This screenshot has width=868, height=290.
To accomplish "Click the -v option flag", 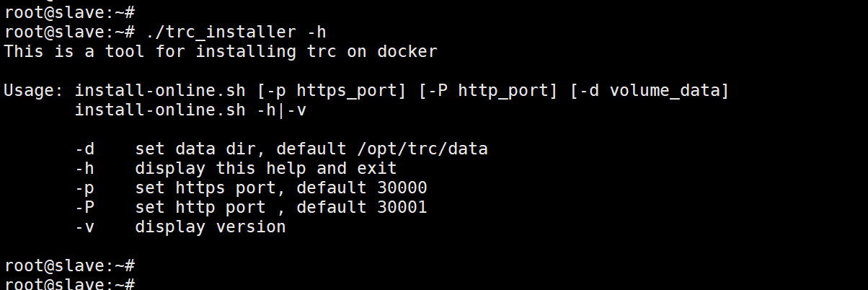I will pyautogui.click(x=84, y=227).
